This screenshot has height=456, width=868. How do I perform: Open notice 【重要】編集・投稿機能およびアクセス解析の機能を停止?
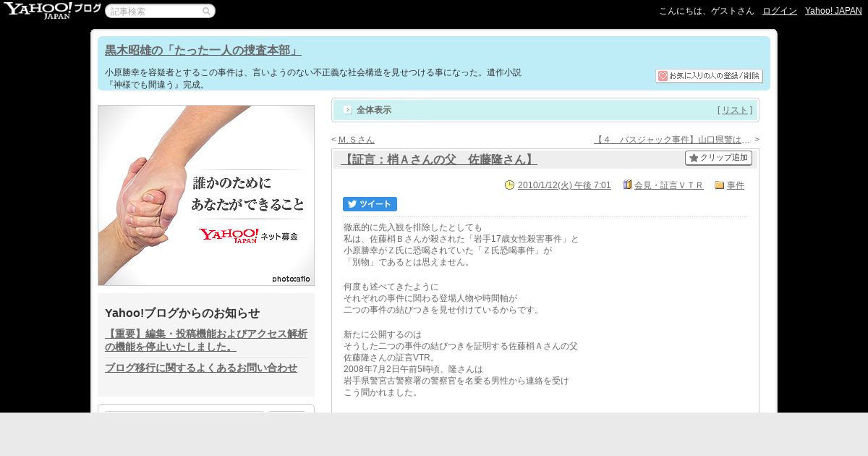[x=206, y=340]
